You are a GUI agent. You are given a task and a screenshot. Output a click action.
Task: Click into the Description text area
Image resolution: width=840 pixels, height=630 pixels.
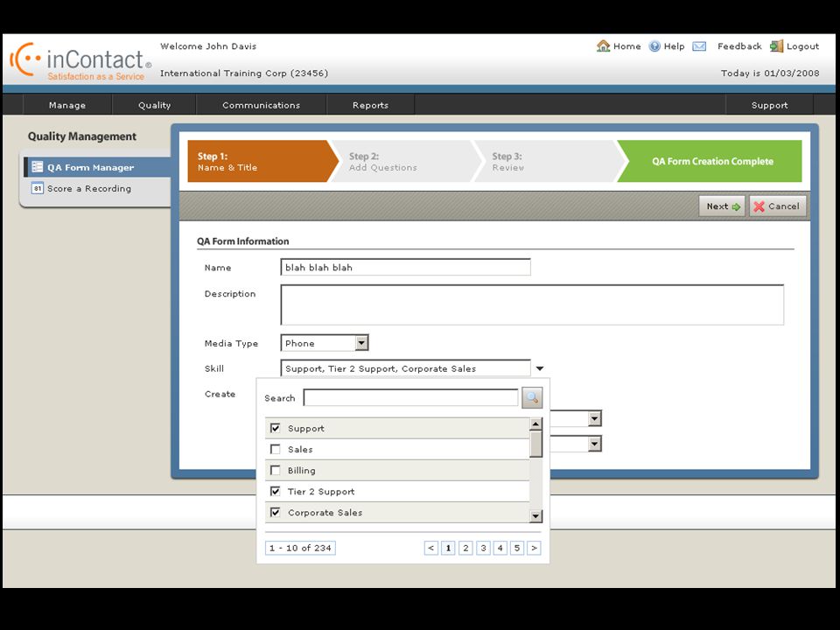(532, 304)
